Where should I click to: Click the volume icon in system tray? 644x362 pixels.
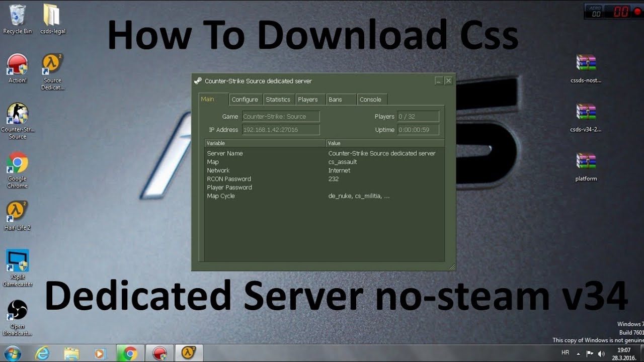tap(601, 353)
